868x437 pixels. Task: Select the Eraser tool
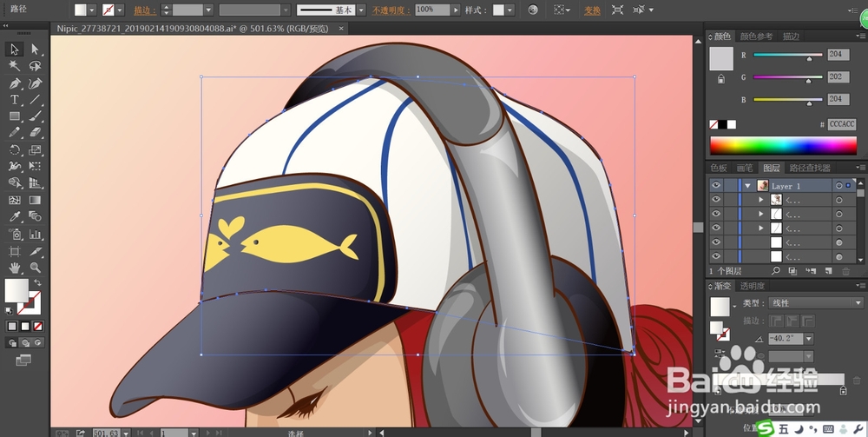[x=35, y=133]
